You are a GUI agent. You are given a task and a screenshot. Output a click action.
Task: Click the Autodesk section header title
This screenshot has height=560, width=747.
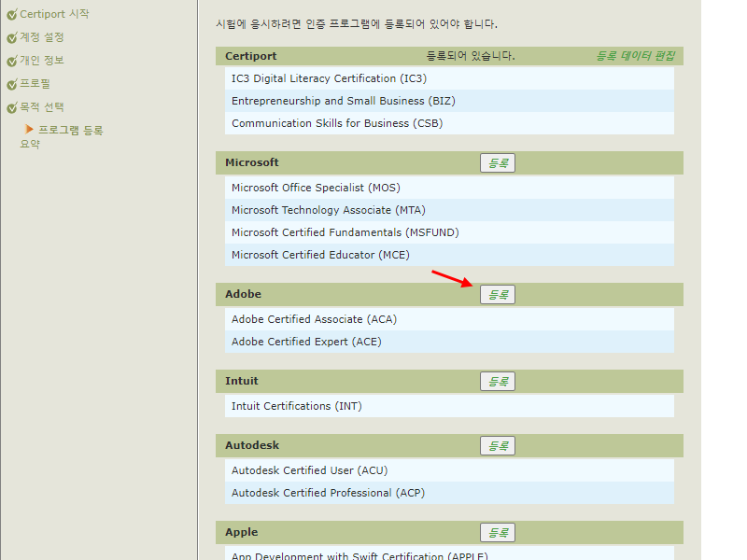click(252, 445)
